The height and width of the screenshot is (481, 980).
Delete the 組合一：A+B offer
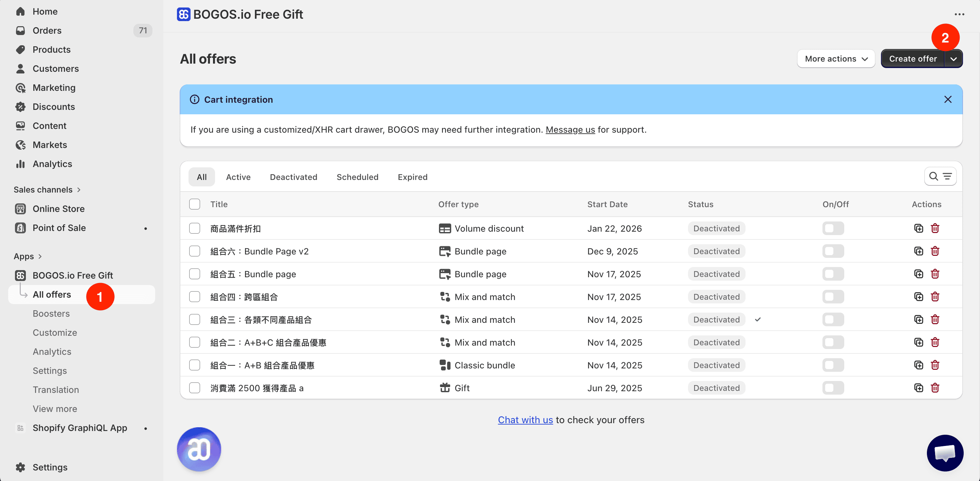[935, 365]
